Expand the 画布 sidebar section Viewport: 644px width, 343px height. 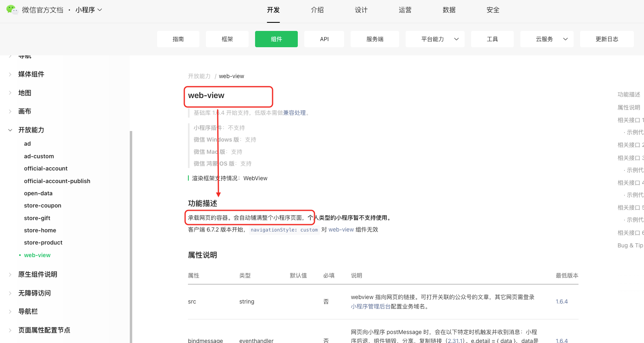10,111
